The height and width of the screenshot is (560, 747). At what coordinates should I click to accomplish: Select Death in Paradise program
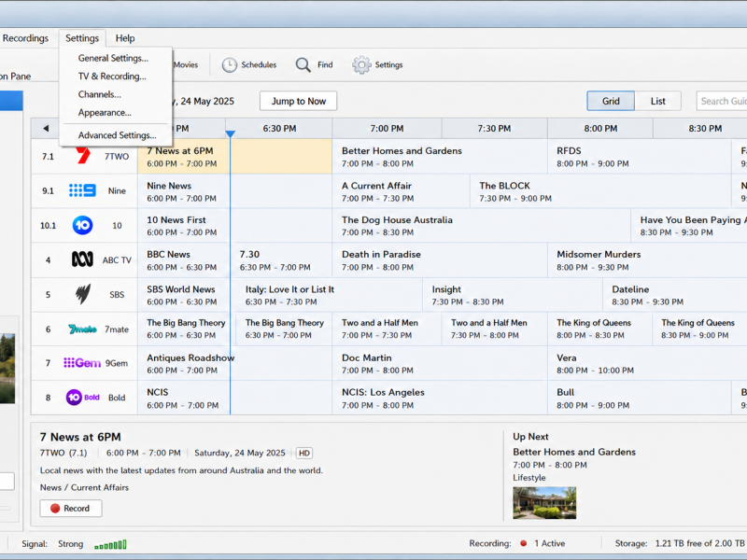pos(440,260)
